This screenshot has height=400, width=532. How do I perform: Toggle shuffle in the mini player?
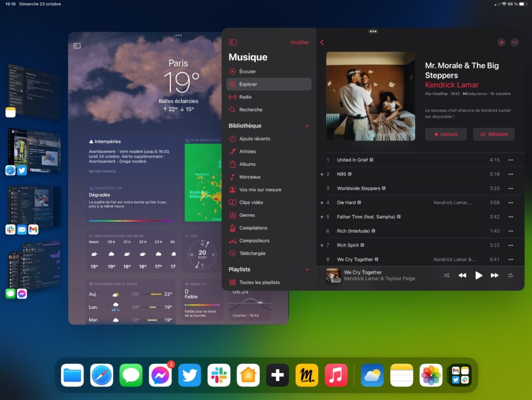click(x=446, y=275)
